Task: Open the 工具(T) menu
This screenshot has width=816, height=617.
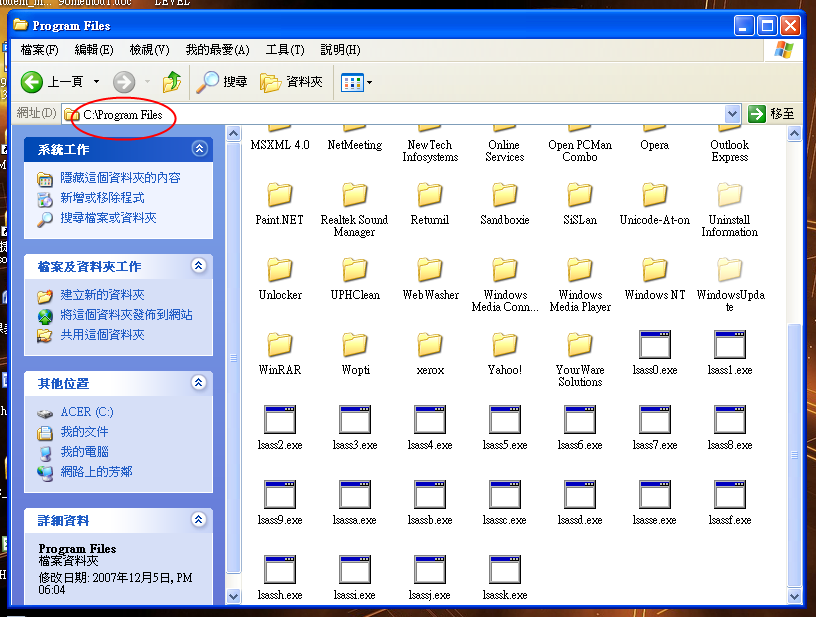Action: tap(285, 50)
